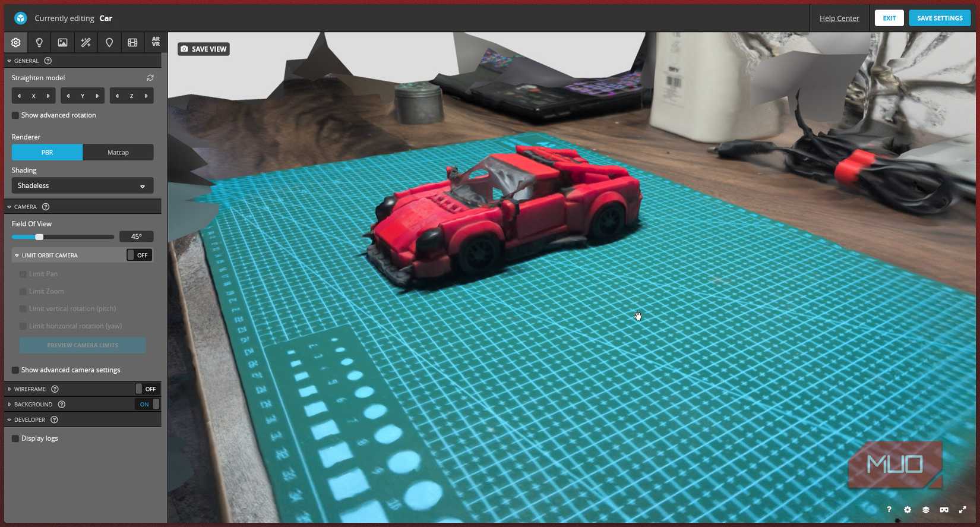Rotate model left on Z axis
The image size is (980, 527).
[117, 96]
